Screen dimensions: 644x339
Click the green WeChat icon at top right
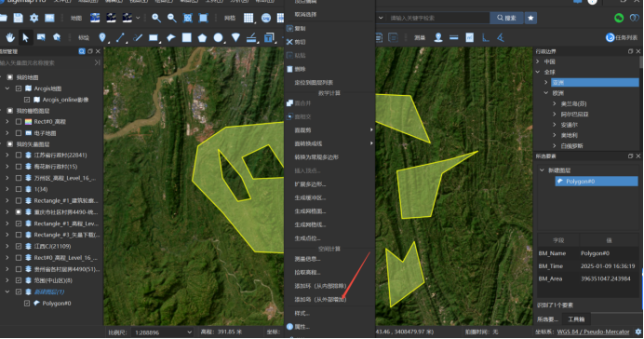point(619,18)
